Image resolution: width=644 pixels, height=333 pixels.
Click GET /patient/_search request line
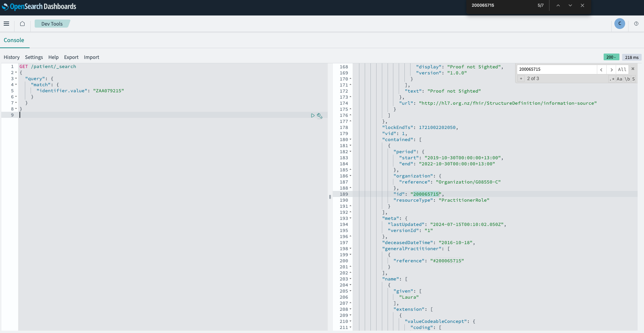(48, 67)
